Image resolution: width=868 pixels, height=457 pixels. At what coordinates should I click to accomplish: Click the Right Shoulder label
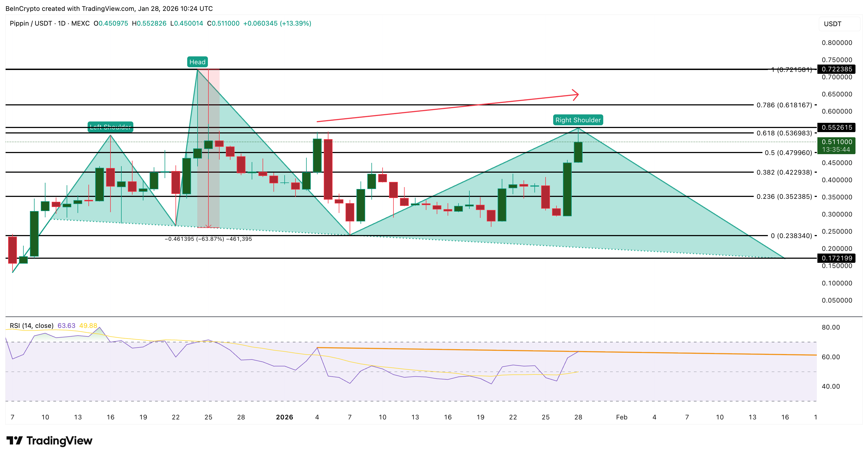click(x=578, y=120)
